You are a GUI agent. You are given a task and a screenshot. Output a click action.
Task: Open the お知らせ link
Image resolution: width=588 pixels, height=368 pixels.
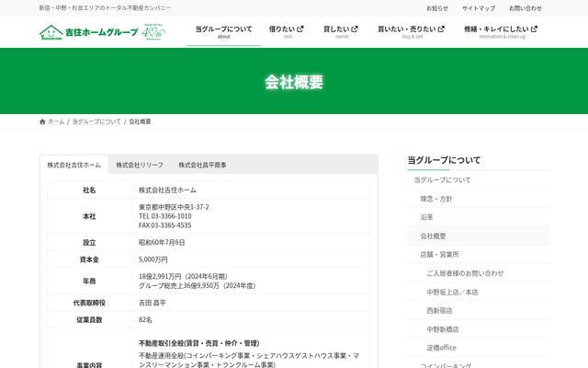click(x=437, y=8)
